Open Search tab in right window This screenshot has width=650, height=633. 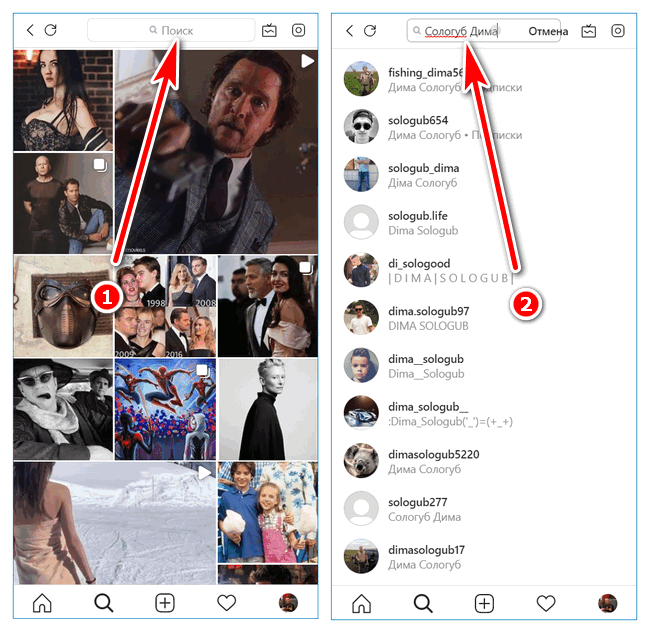coord(423,603)
